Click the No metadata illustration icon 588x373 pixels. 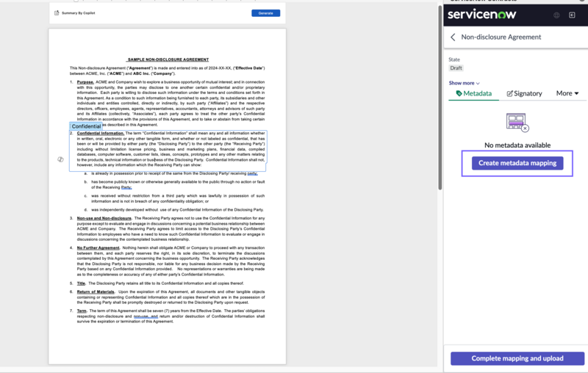(x=517, y=122)
